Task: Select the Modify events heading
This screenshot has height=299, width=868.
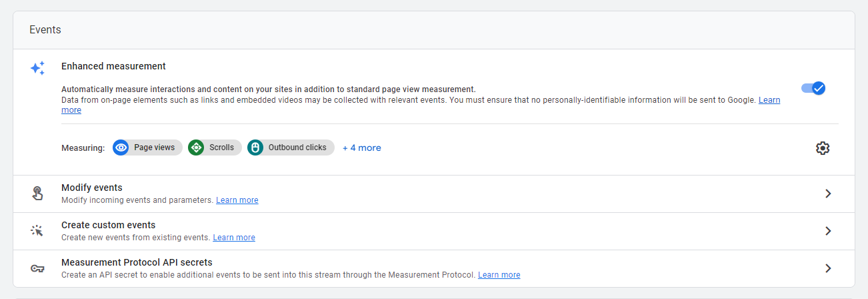Action: point(92,188)
